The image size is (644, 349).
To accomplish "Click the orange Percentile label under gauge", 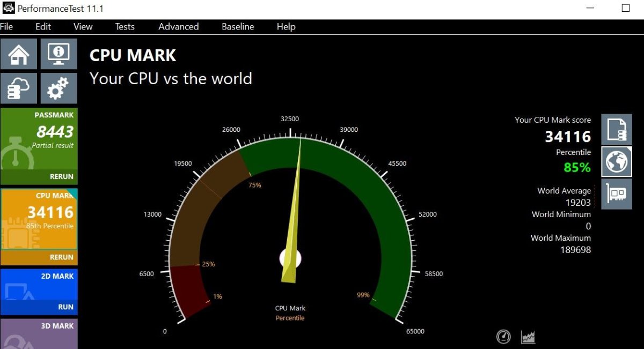I will pos(290,318).
